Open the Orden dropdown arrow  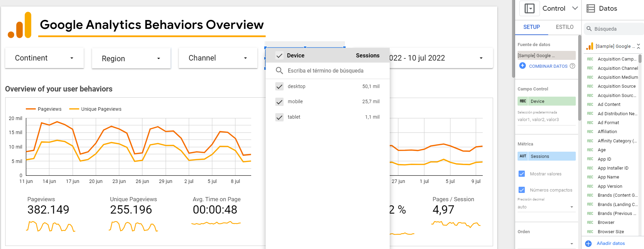[x=572, y=243]
